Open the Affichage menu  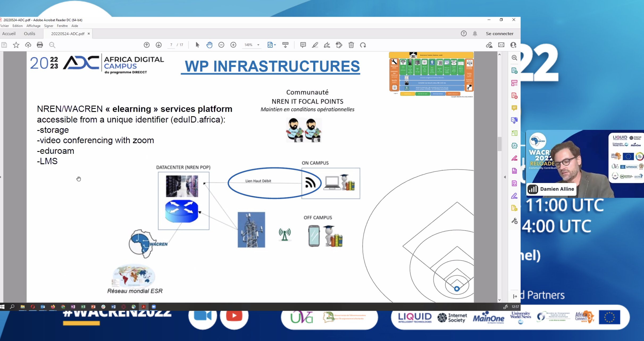33,26
